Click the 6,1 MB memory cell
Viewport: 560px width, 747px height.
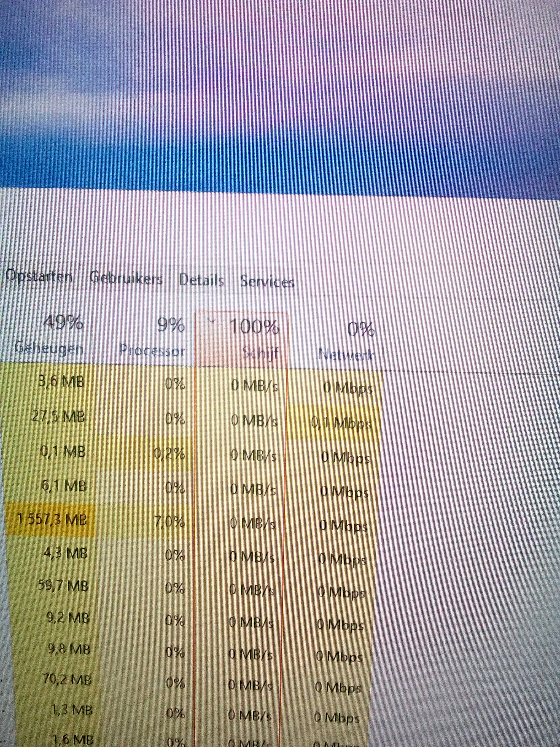63,486
